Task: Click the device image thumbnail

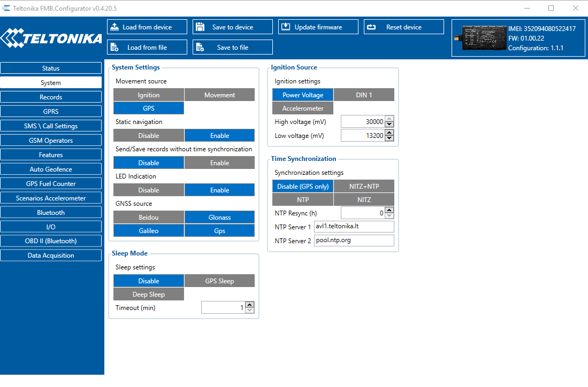Action: point(479,38)
